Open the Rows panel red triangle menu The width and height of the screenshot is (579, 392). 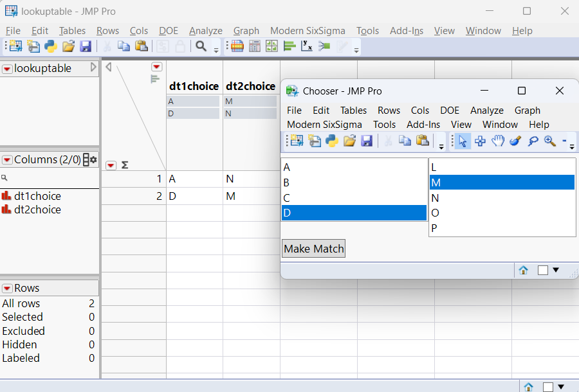click(7, 289)
